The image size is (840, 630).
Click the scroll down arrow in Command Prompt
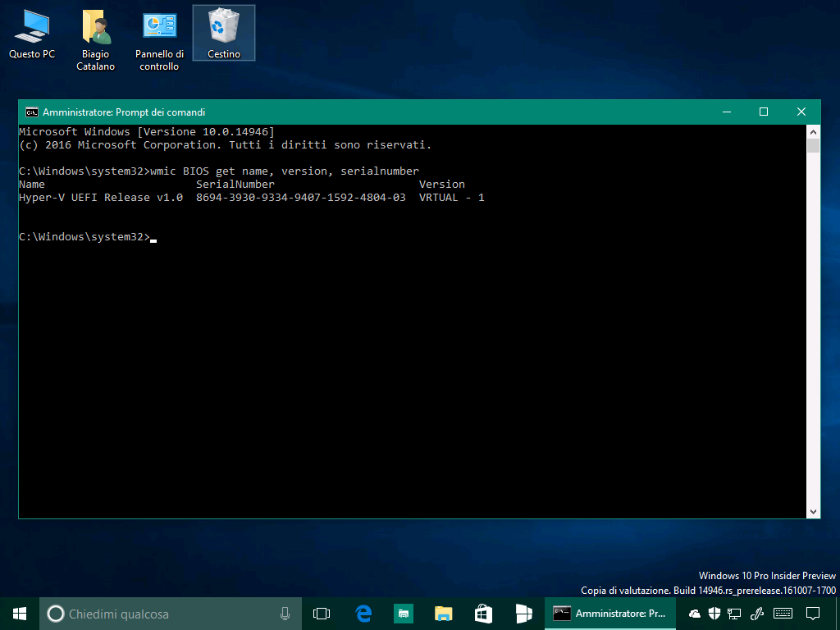point(813,512)
